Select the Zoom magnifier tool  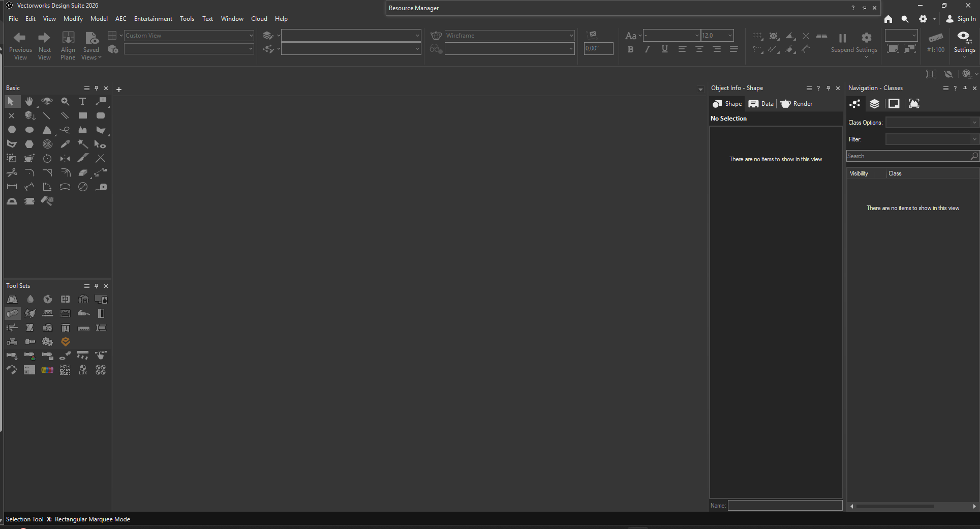(x=65, y=102)
